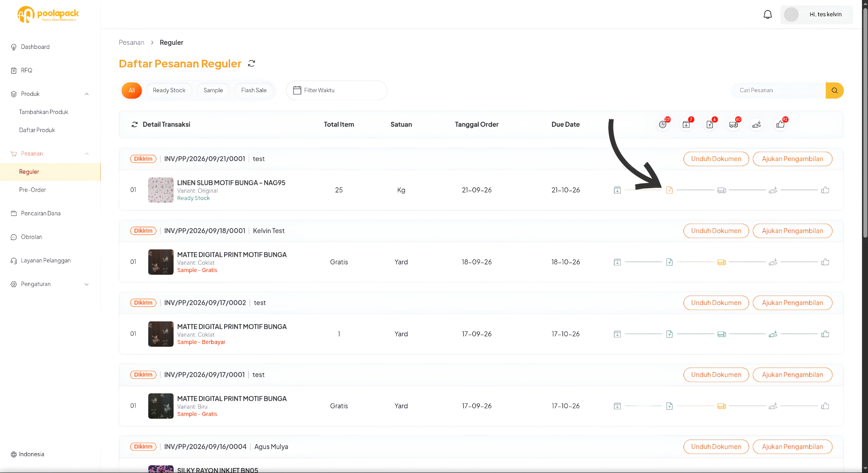Open the notification bell

pyautogui.click(x=768, y=14)
